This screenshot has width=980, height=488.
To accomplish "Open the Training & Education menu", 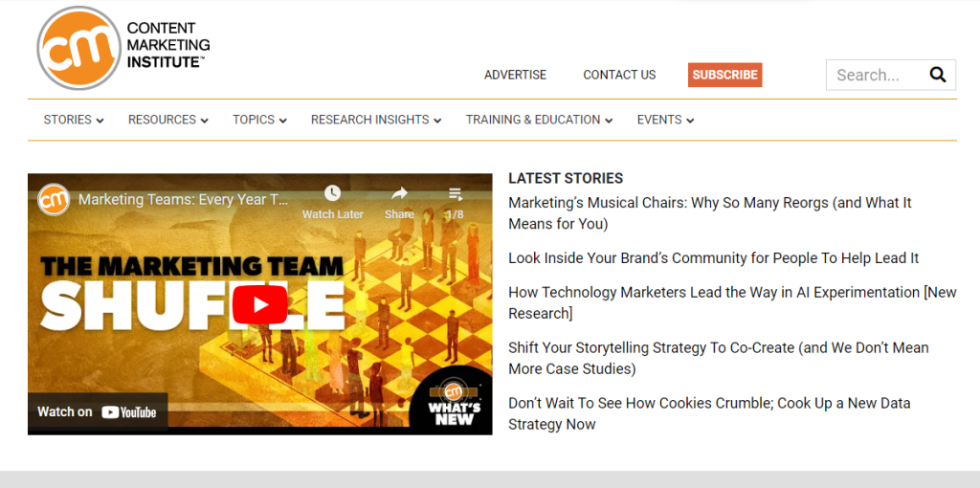I will click(539, 120).
